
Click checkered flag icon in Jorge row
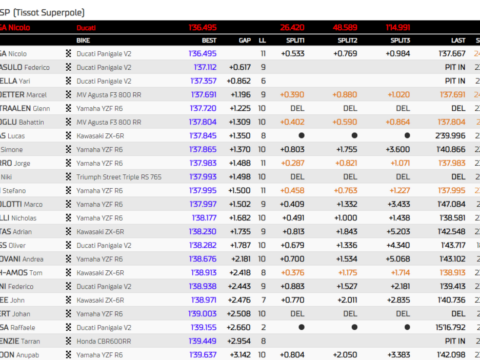click(68, 163)
